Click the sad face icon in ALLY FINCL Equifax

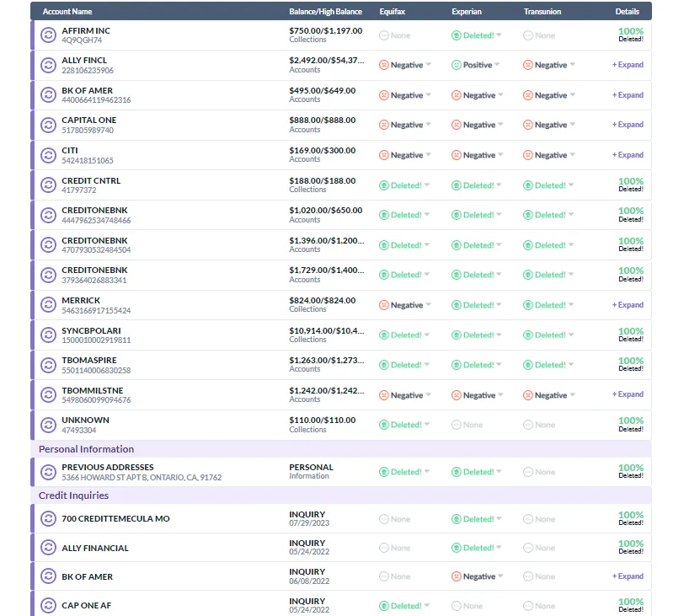point(384,65)
